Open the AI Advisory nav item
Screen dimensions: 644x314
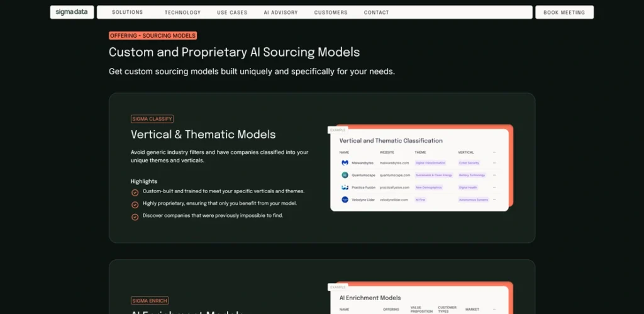coord(282,13)
